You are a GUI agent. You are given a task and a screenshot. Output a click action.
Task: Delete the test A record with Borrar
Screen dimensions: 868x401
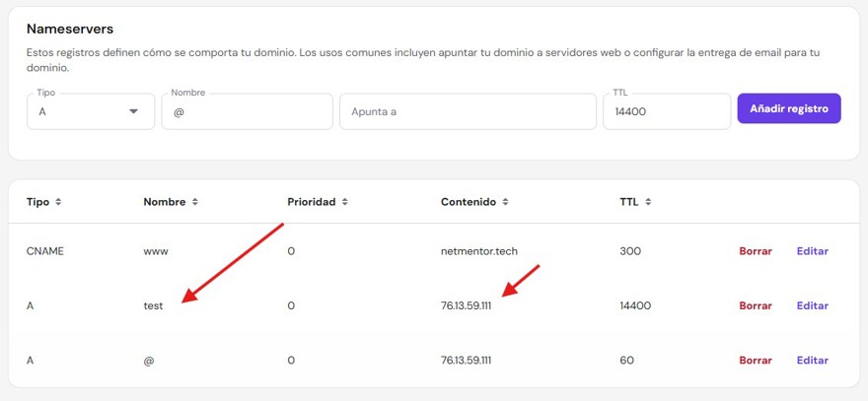(x=756, y=306)
